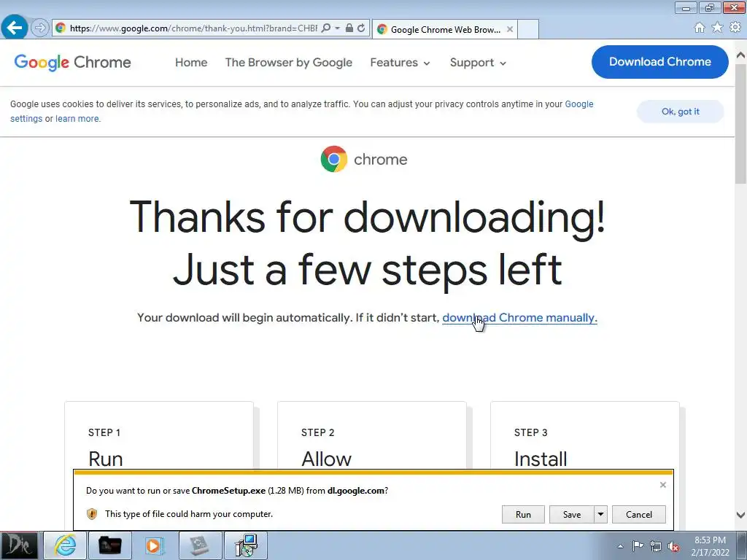This screenshot has width=747, height=560.
Task: Expand the Support menu
Action: point(478,63)
